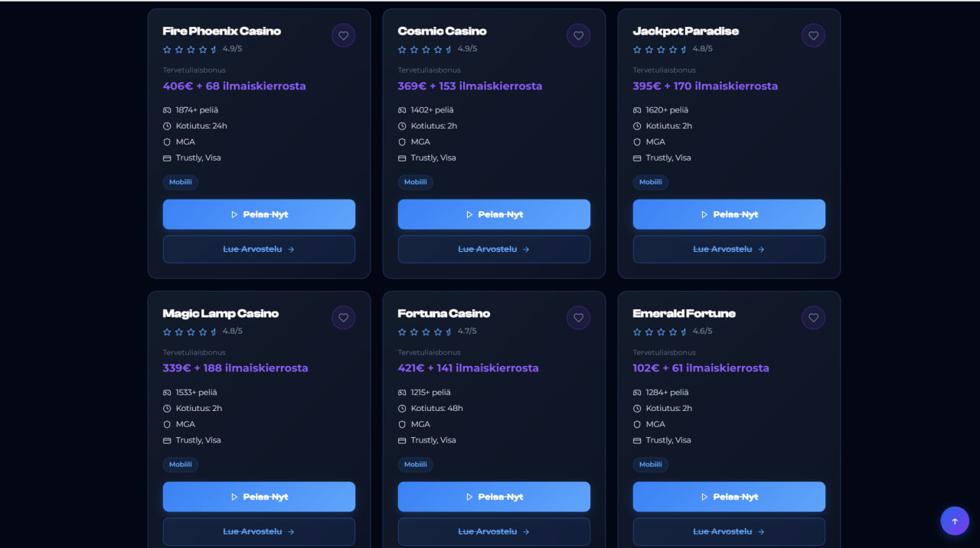Screen dimensions: 980x548
Task: Click star rating of Fire Phoenix Casino
Action: (x=190, y=49)
